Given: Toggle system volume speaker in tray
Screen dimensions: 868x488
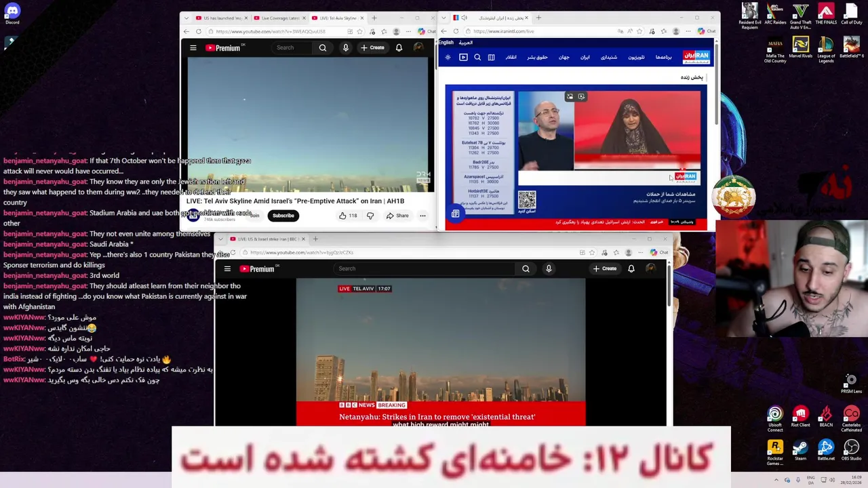Looking at the screenshot, I should [831, 480].
